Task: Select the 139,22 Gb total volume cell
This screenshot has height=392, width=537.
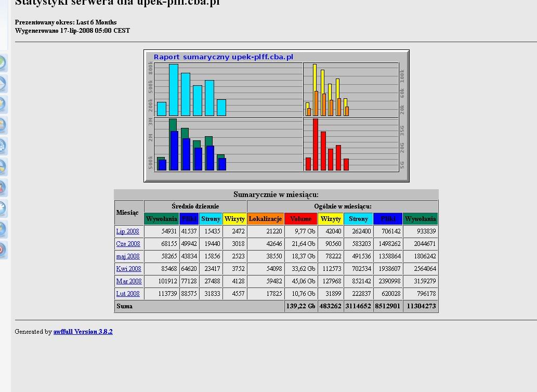Action: [300, 306]
